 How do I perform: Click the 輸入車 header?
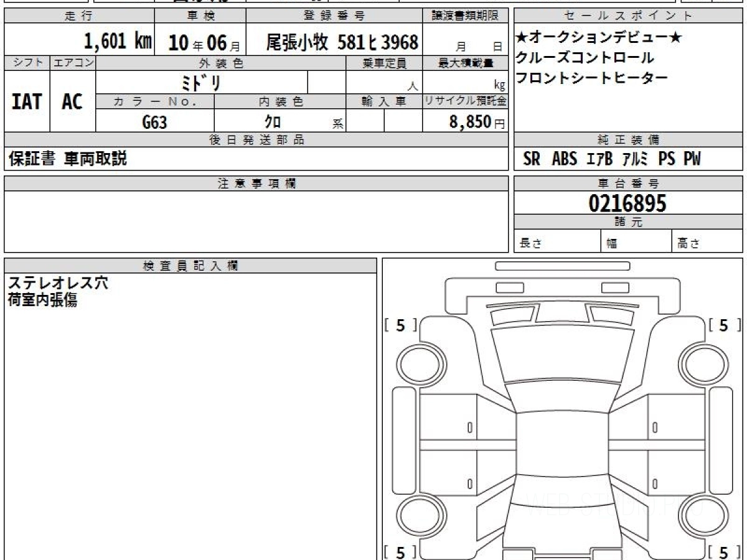[x=384, y=101]
